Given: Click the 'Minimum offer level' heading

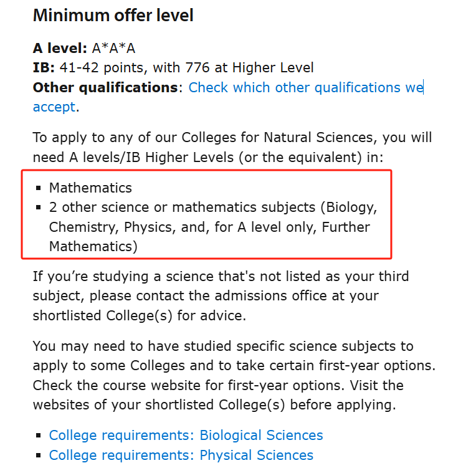Looking at the screenshot, I should coord(113,16).
